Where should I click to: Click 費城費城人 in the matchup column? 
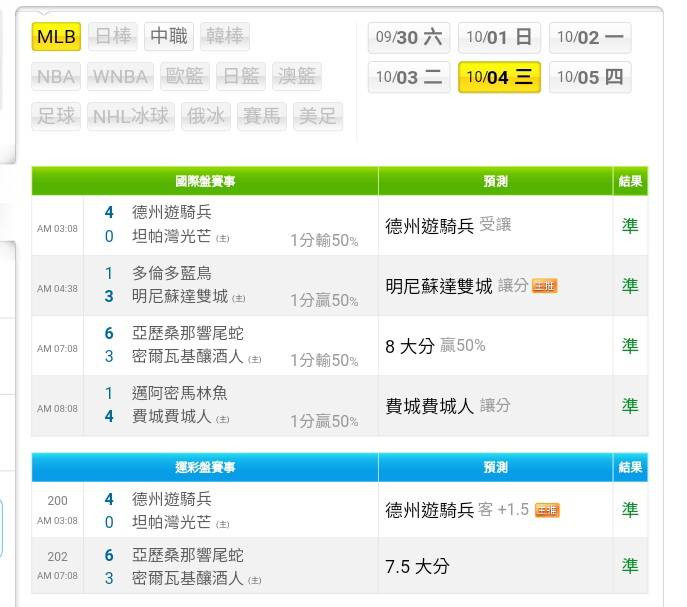pos(172,416)
